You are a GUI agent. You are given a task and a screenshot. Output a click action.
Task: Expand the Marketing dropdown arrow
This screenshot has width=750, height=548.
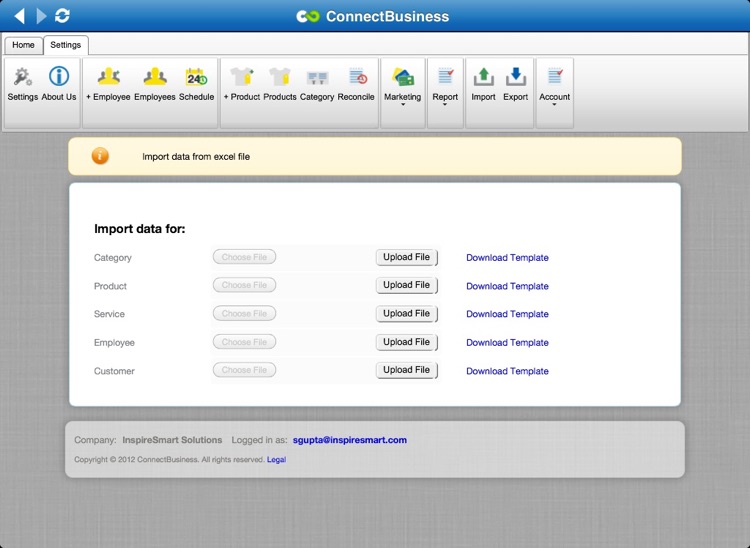(x=403, y=104)
